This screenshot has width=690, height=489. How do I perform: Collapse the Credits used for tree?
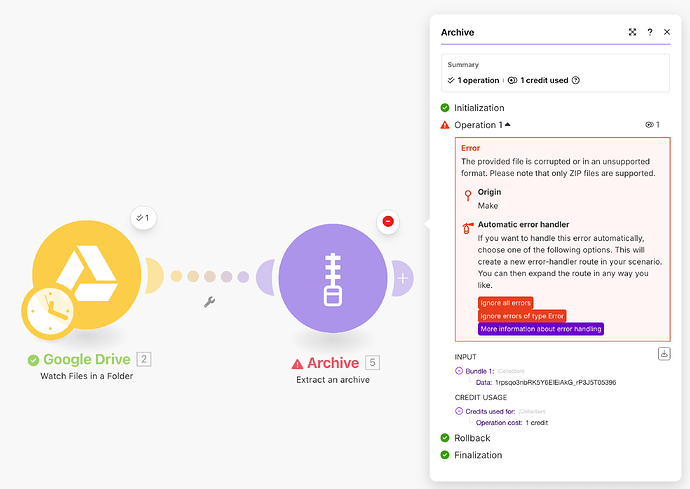point(458,411)
